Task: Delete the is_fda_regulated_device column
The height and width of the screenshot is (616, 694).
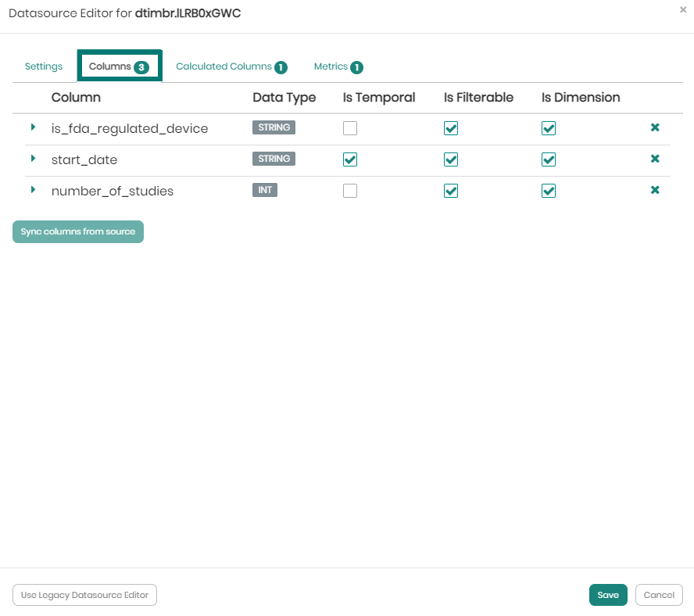Action: [655, 127]
